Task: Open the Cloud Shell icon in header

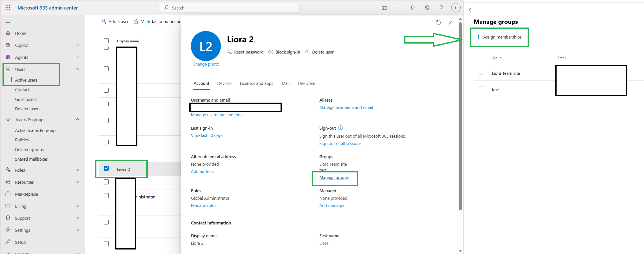Action: [x=384, y=8]
